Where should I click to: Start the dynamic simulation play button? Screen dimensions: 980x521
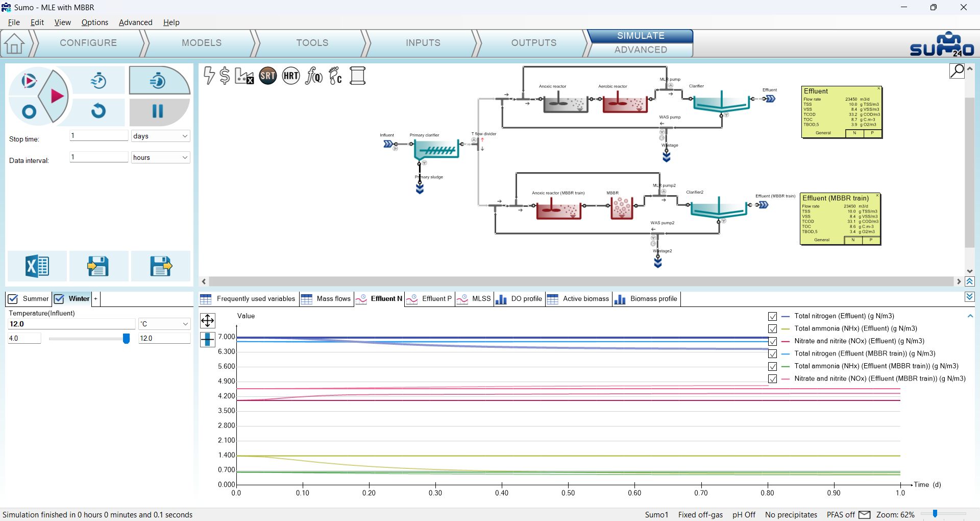click(x=56, y=96)
